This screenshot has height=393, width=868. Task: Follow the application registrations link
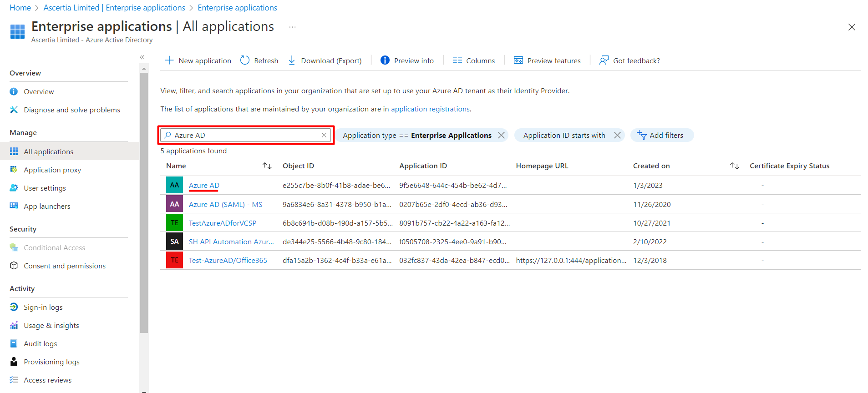(430, 109)
